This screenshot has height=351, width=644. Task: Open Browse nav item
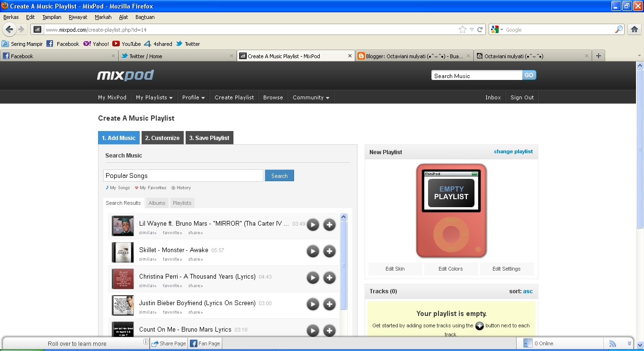[273, 97]
